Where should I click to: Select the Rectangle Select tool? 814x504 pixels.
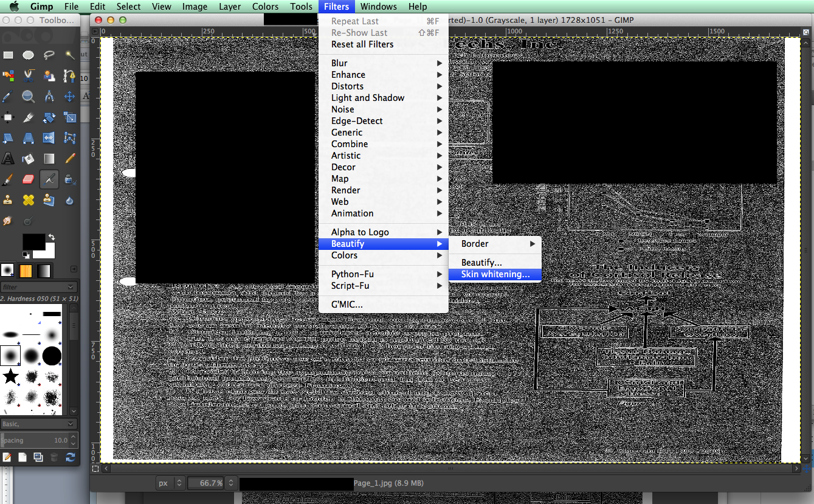(x=9, y=55)
